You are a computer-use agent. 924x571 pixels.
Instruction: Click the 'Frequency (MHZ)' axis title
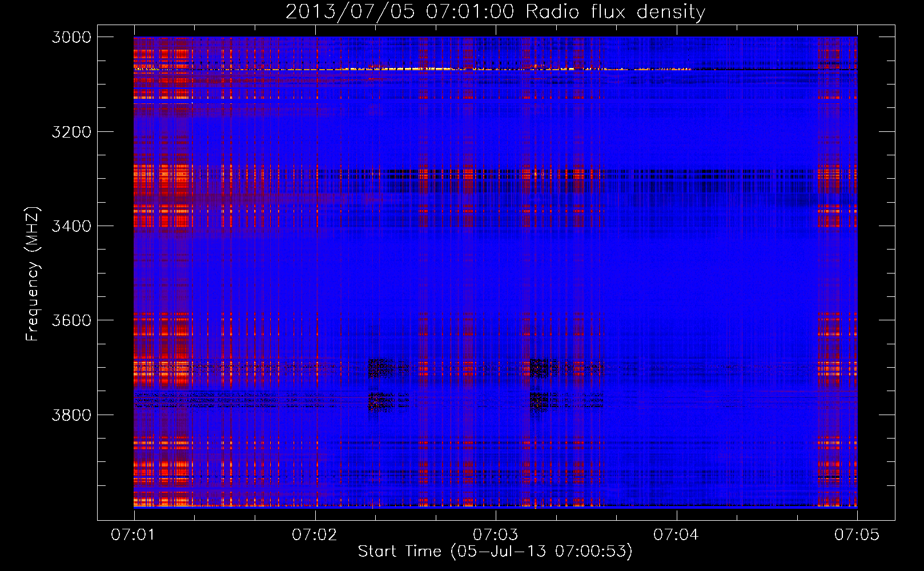point(33,274)
